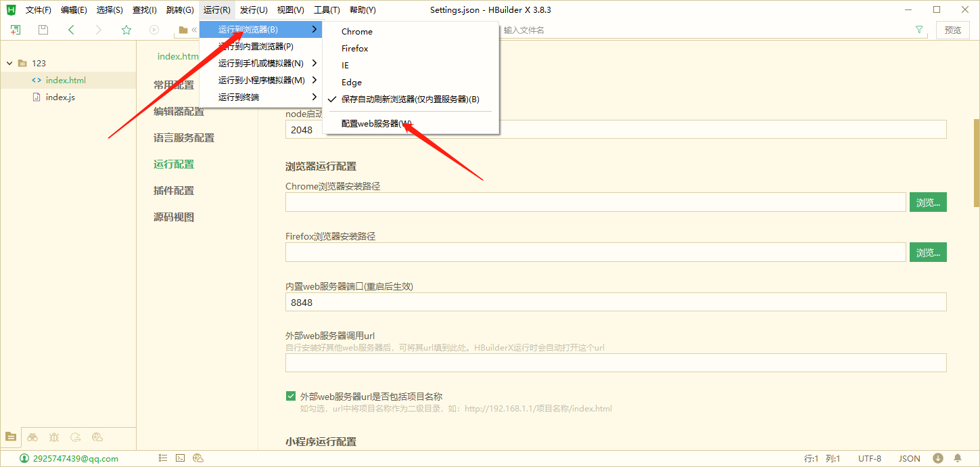Click the Firefox path 浏览 browse button

[928, 252]
